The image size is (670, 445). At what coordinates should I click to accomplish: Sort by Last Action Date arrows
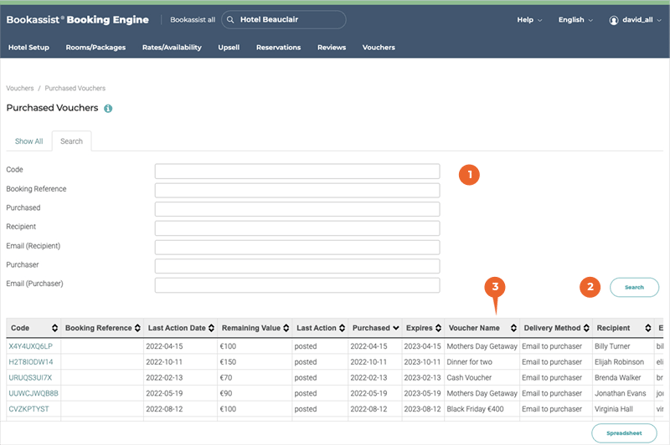tap(213, 328)
